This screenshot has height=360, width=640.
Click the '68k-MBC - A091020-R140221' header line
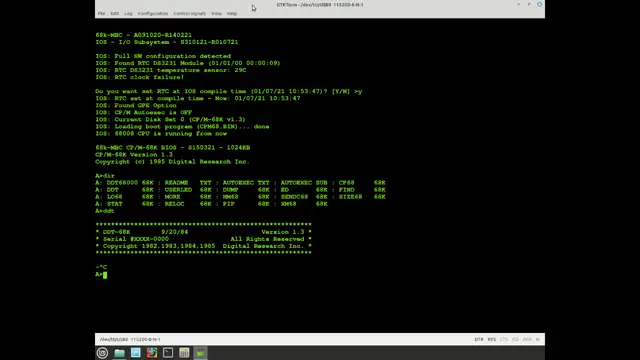point(144,35)
